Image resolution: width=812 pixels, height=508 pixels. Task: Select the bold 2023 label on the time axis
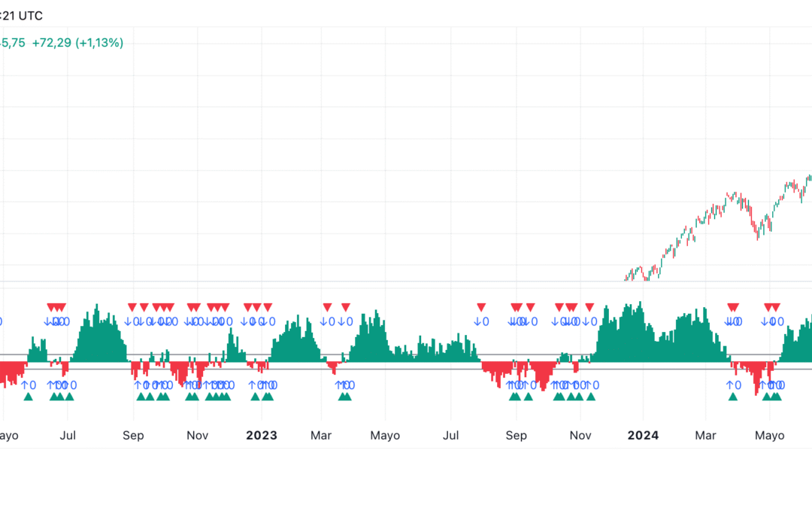[x=261, y=435]
